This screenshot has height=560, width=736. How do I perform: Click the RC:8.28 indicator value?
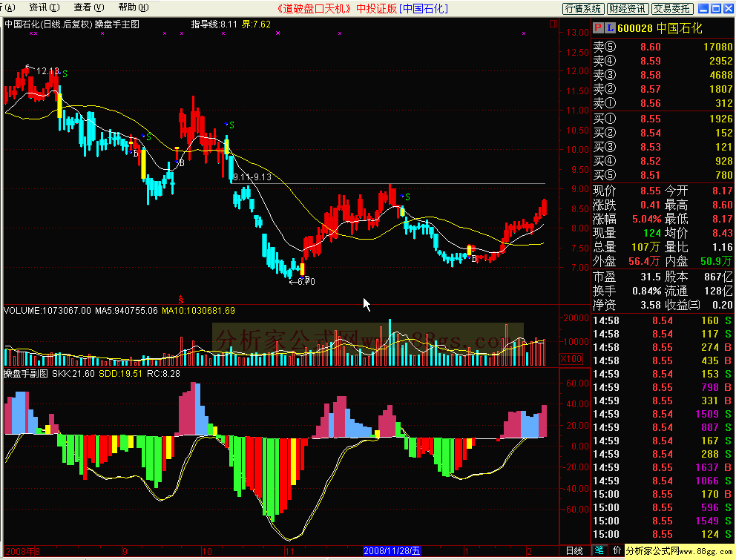pyautogui.click(x=163, y=374)
